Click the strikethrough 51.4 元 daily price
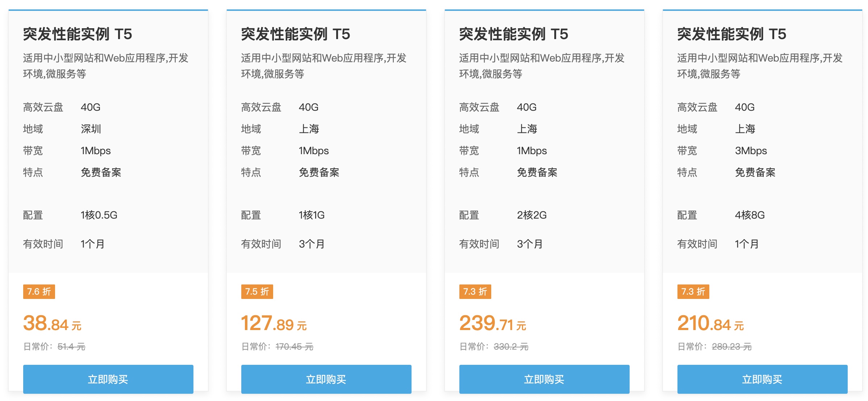 tap(72, 347)
